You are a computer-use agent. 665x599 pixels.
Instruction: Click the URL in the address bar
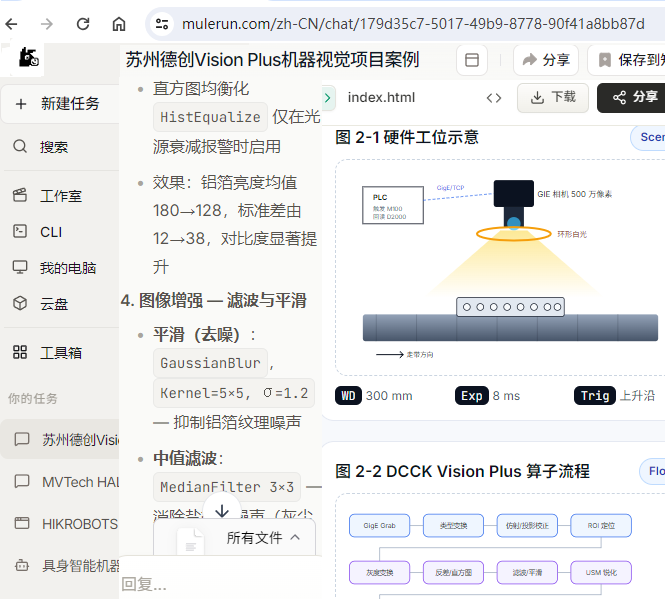point(413,24)
